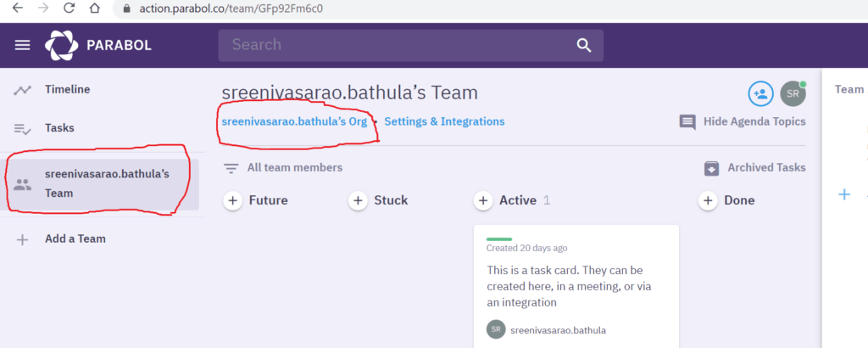This screenshot has height=348, width=868.
Task: Reload the page in the browser
Action: (69, 8)
